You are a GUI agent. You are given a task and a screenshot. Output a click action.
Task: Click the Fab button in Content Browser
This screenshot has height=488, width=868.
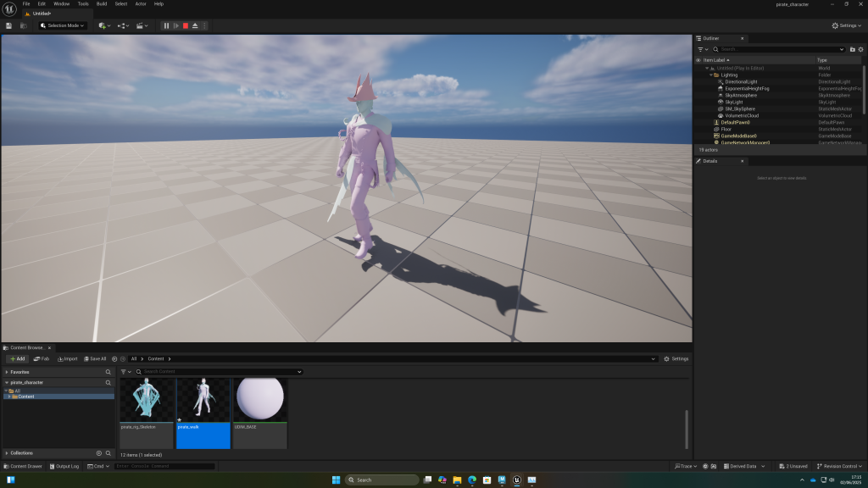coord(42,358)
